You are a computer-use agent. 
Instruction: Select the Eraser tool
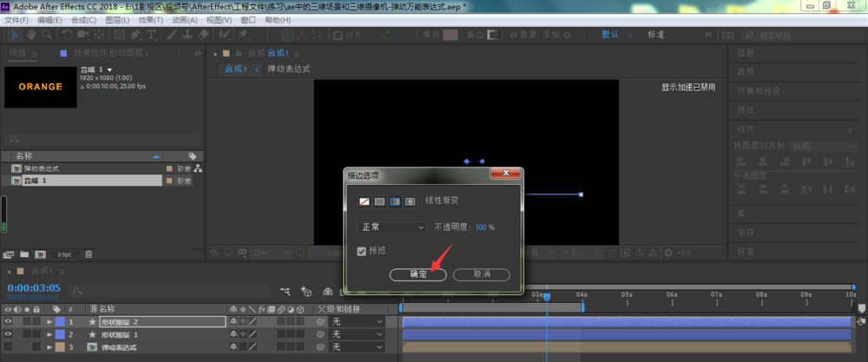click(202, 35)
